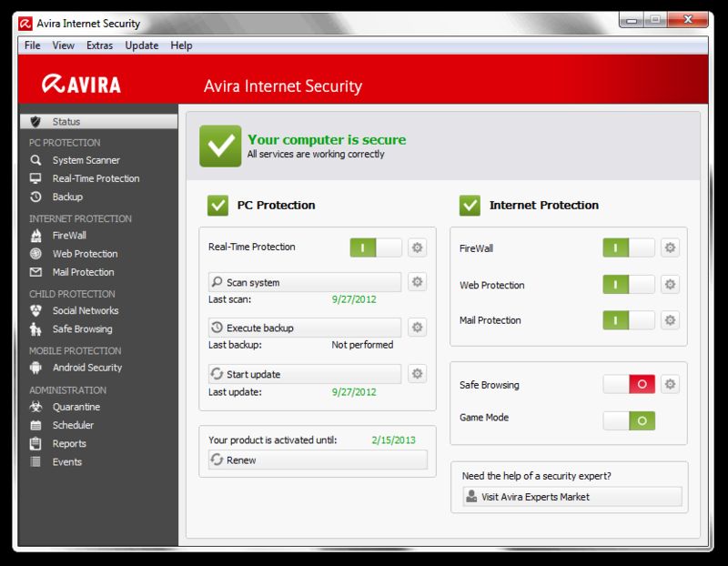Screen dimensions: 728x566
Task: Open the View menu
Action: [63, 45]
